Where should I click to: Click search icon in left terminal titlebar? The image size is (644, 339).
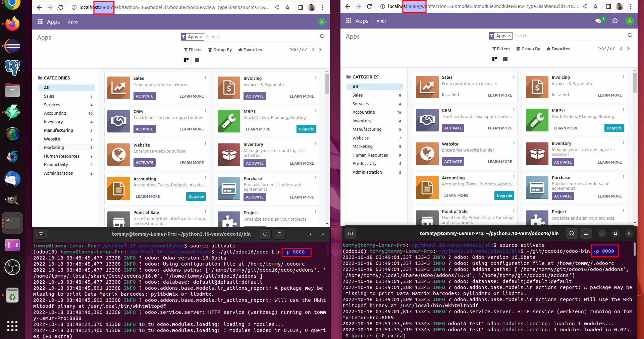pyautogui.click(x=265, y=234)
